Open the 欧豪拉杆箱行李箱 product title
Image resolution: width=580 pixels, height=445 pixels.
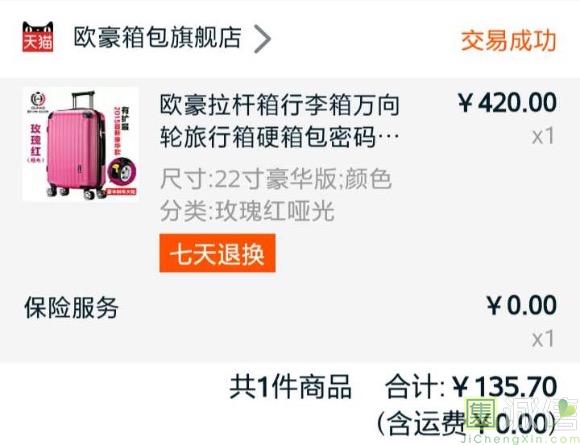280,121
